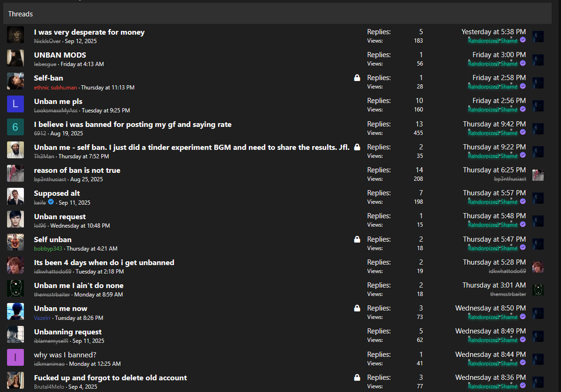Open the "reason of ban is not true" thread

[x=77, y=170]
